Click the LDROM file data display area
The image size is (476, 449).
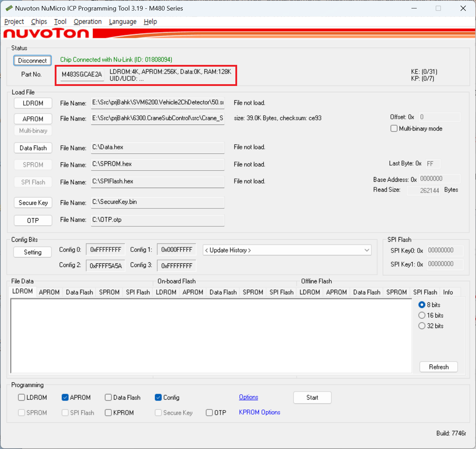coord(211,336)
